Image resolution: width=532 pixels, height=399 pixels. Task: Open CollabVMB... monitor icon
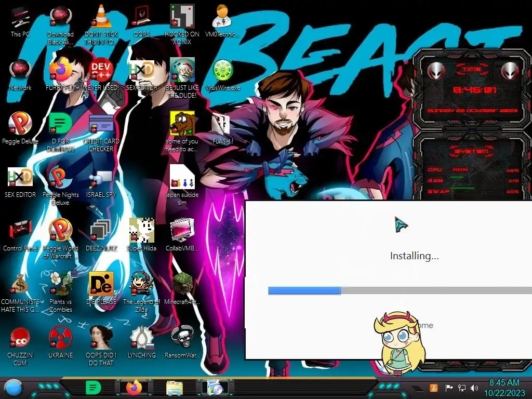pyautogui.click(x=182, y=231)
